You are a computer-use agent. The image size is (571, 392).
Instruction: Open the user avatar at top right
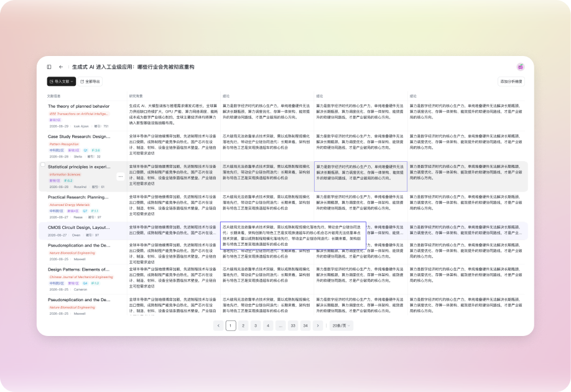click(x=521, y=67)
